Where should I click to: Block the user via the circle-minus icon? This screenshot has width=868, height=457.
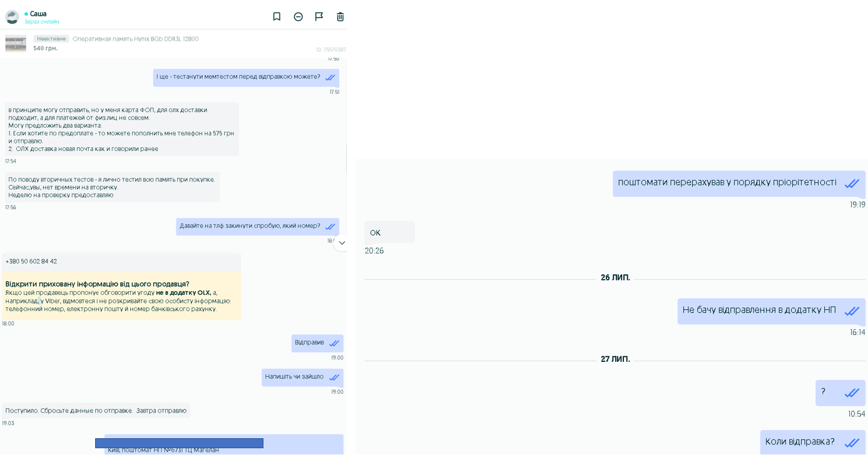point(299,17)
